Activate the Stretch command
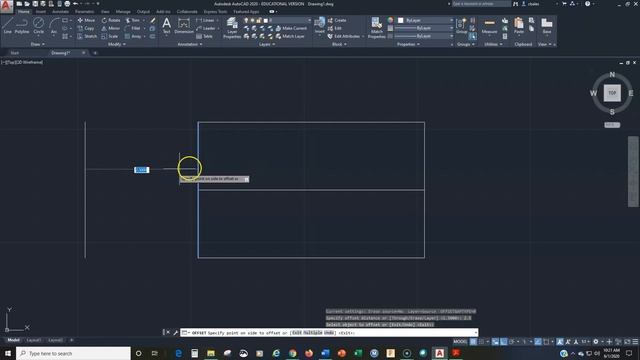The height and width of the screenshot is (360, 640). (87, 36)
